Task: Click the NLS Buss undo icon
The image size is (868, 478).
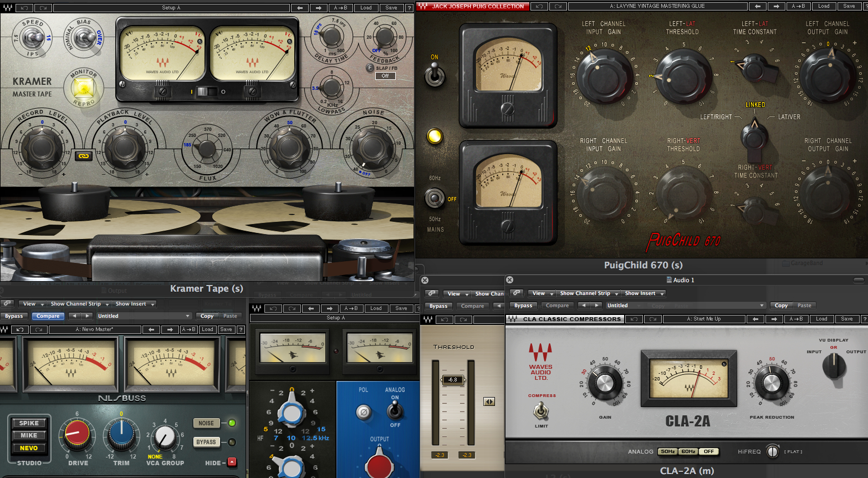Action: (x=19, y=329)
